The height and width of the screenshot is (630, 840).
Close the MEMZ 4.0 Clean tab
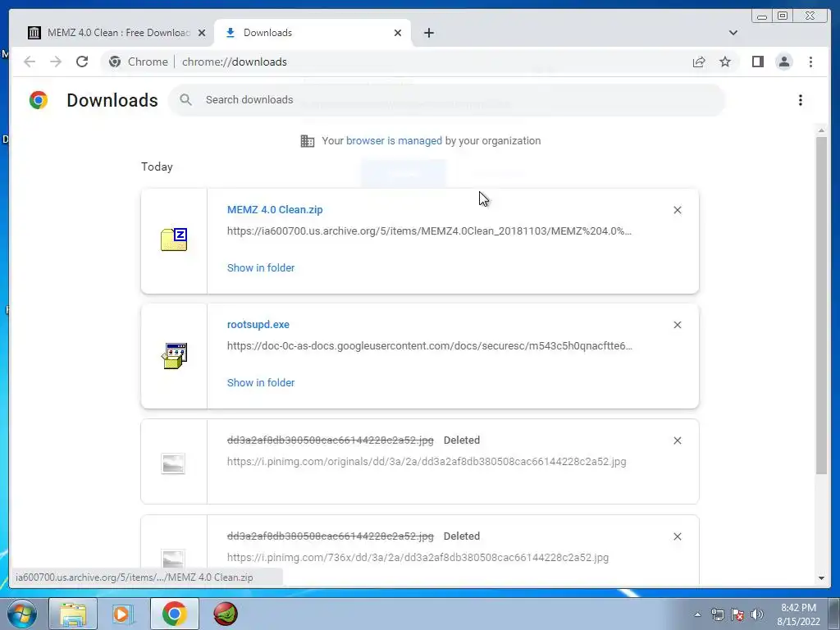pyautogui.click(x=202, y=33)
